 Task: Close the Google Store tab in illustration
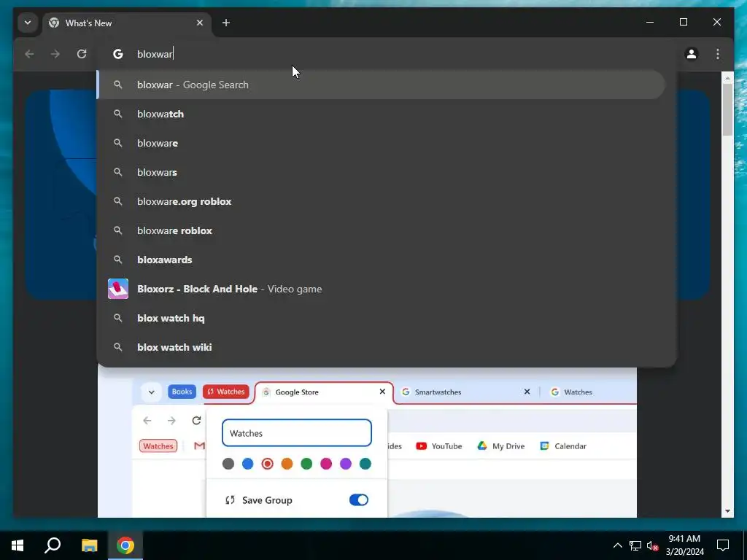pos(382,392)
